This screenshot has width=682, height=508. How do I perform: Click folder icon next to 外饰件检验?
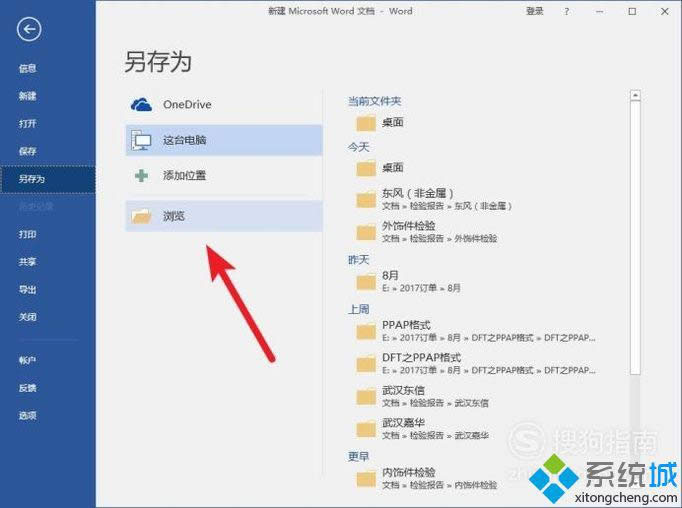point(366,232)
